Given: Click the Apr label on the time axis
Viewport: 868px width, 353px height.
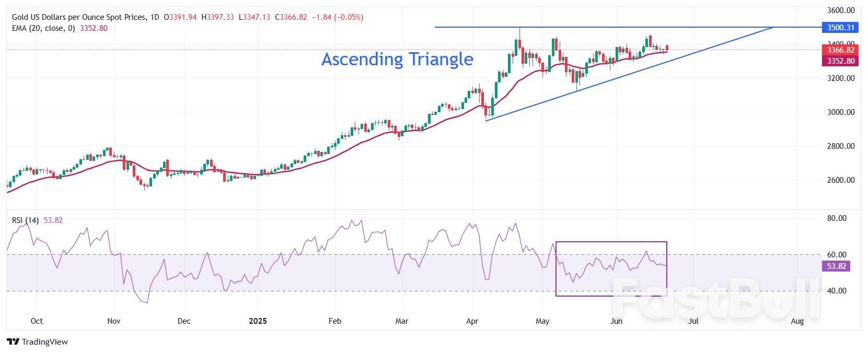Looking at the screenshot, I should tap(472, 321).
